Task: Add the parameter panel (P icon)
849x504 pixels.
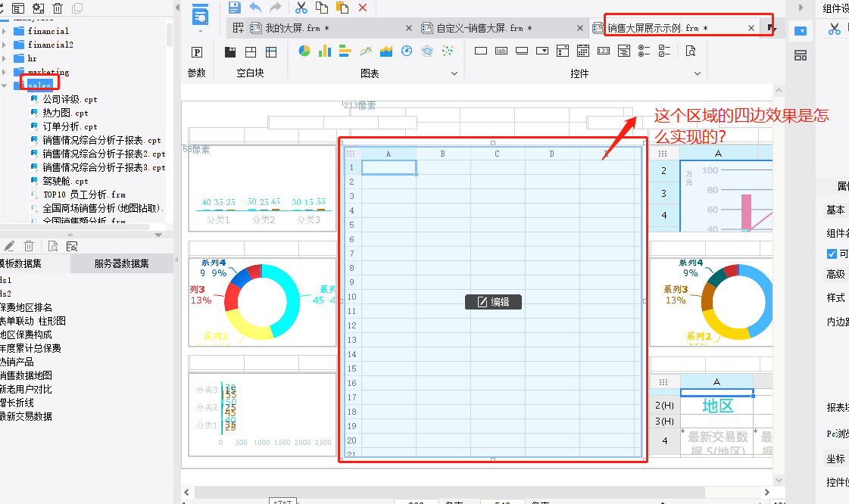Action: pyautogui.click(x=197, y=52)
